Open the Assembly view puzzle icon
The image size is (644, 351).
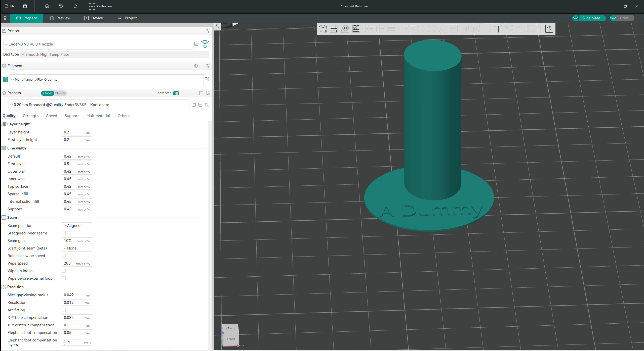coord(549,29)
